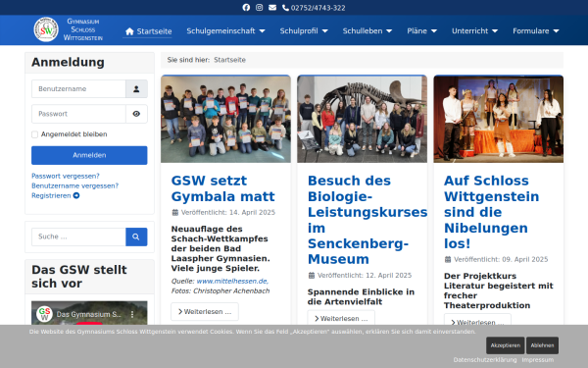Image resolution: width=588 pixels, height=368 pixels.
Task: Click the Der Projektkurs Literatur teaser text
Action: coord(499,290)
